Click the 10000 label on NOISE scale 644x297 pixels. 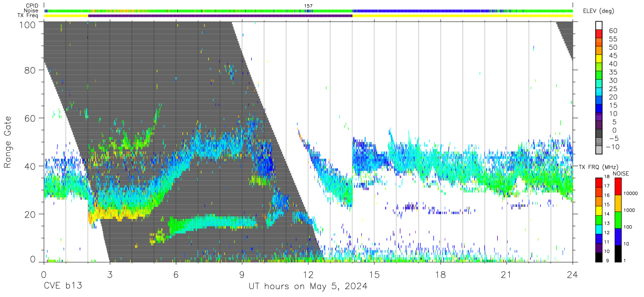(x=631, y=193)
